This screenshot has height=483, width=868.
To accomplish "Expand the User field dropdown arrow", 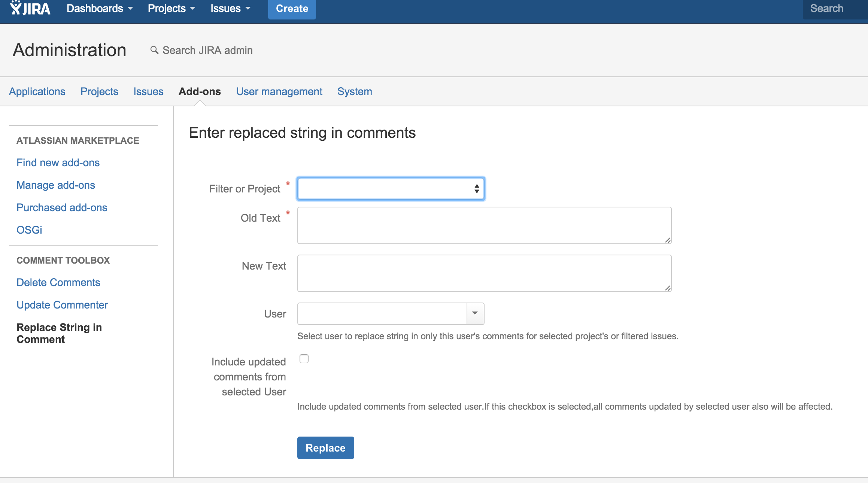I will click(475, 314).
